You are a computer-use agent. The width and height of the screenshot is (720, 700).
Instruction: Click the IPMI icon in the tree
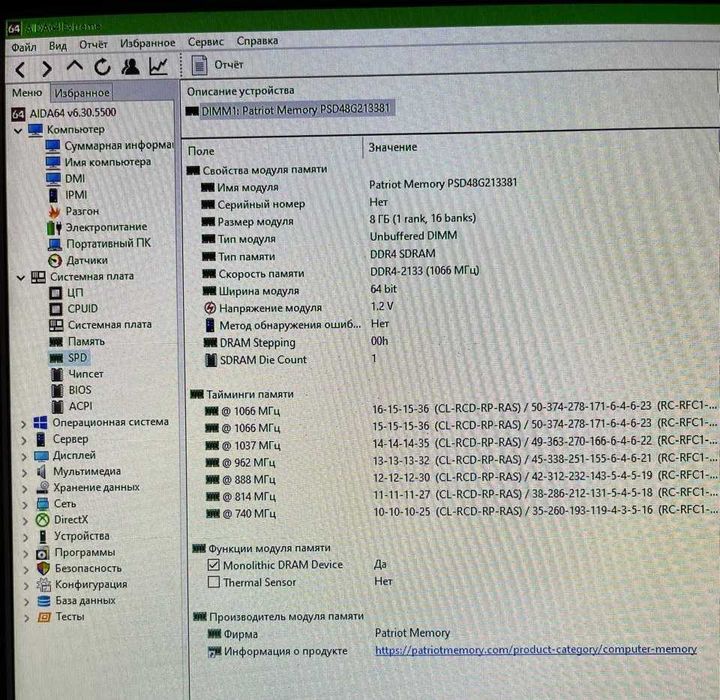point(54,195)
